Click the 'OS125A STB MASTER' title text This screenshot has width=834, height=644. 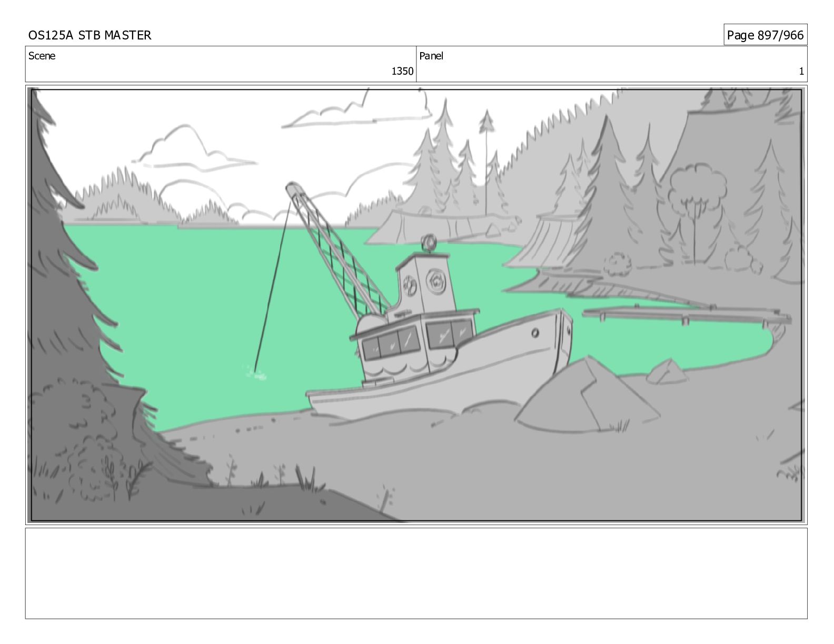(90, 35)
